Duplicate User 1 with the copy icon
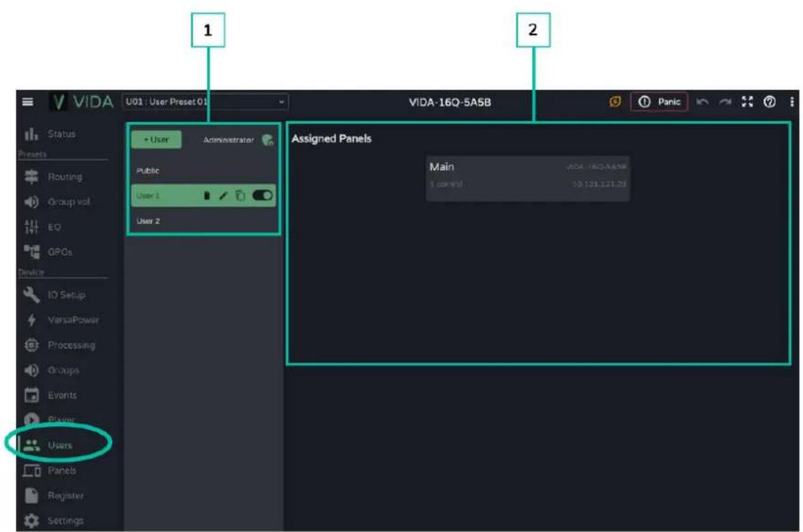The width and height of the screenshot is (803, 532). [240, 195]
